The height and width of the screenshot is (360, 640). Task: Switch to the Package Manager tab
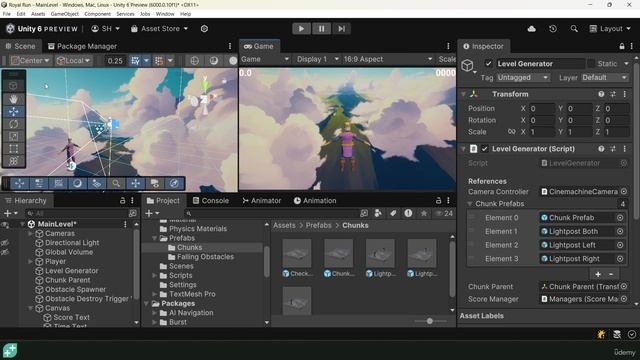pyautogui.click(x=82, y=46)
